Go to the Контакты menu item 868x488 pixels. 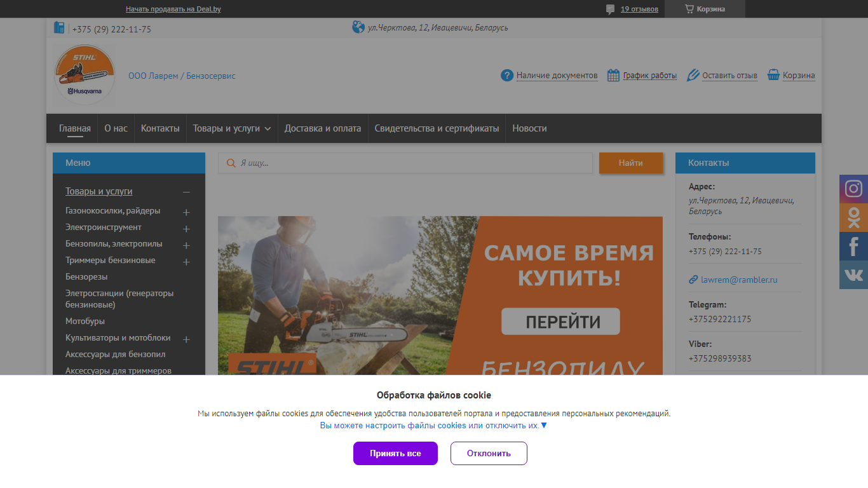coord(160,128)
